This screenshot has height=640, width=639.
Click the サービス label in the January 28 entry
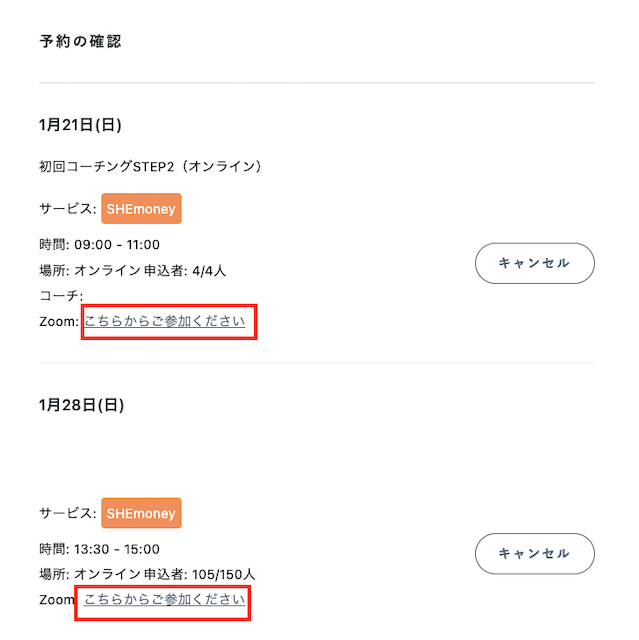(x=67, y=513)
